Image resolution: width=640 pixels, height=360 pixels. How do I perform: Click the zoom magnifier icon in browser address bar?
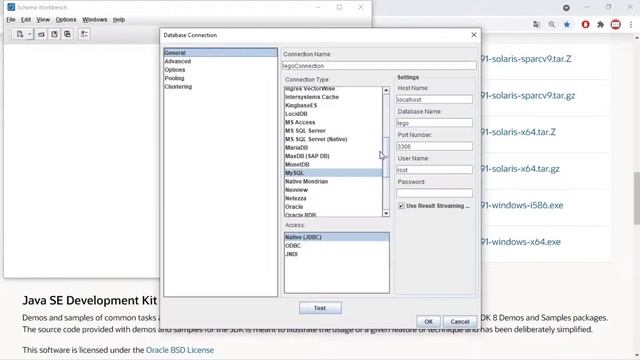point(551,24)
